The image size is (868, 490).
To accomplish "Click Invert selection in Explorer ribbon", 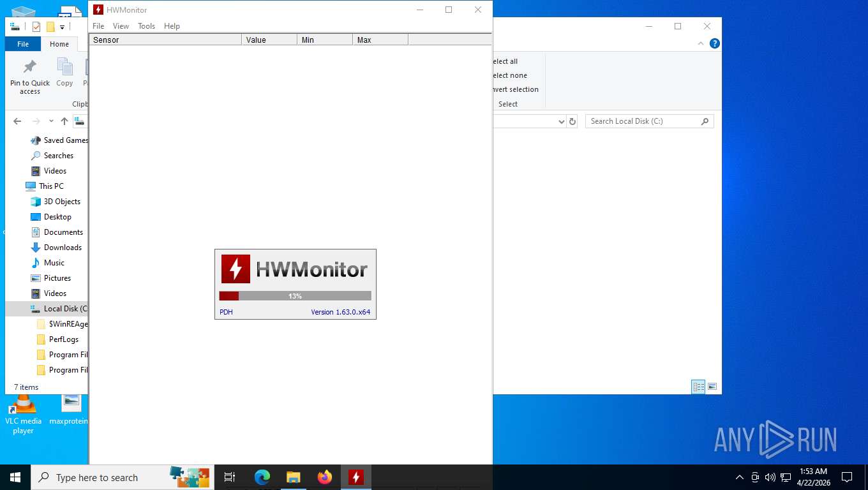I will 516,89.
